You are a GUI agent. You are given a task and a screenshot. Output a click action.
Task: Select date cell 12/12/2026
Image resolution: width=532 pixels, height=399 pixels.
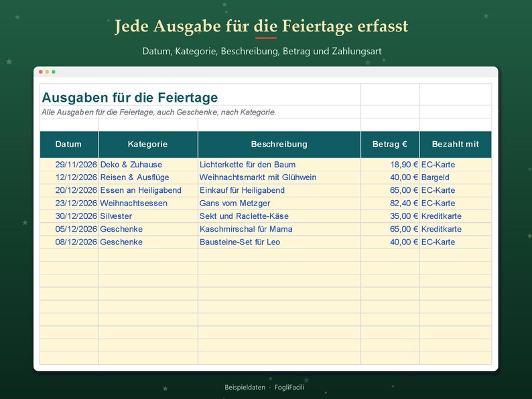click(x=69, y=177)
